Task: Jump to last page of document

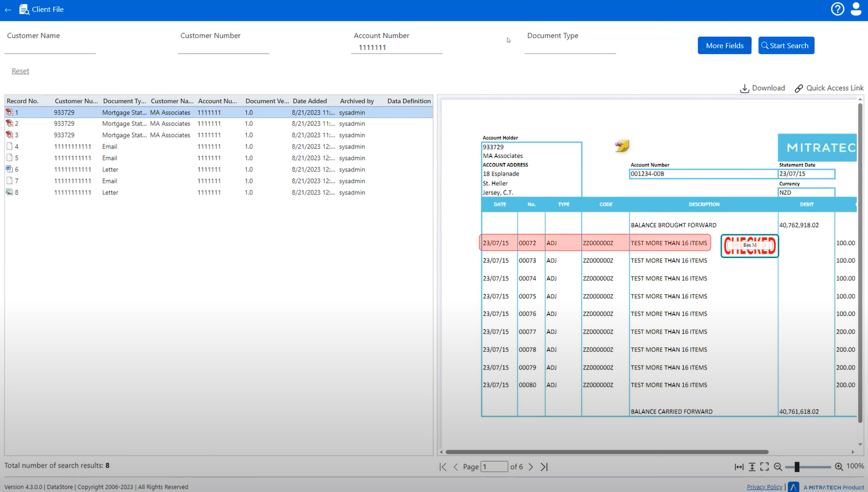Action: [x=544, y=467]
